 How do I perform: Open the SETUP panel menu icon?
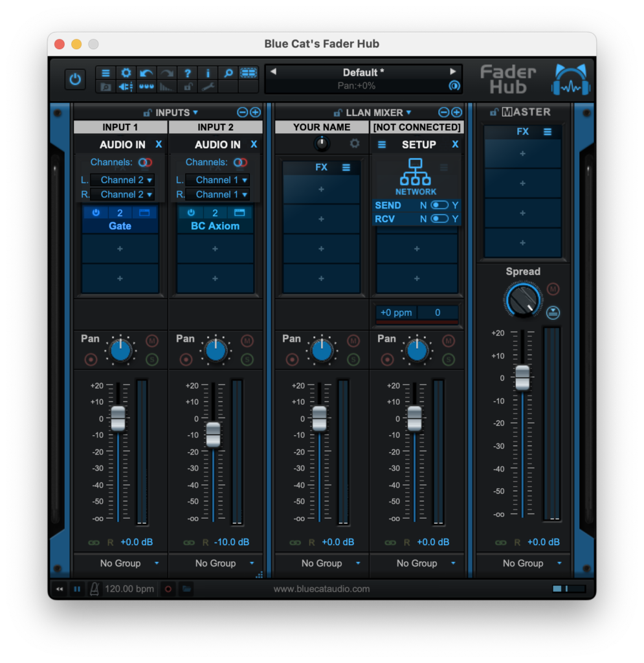382,144
